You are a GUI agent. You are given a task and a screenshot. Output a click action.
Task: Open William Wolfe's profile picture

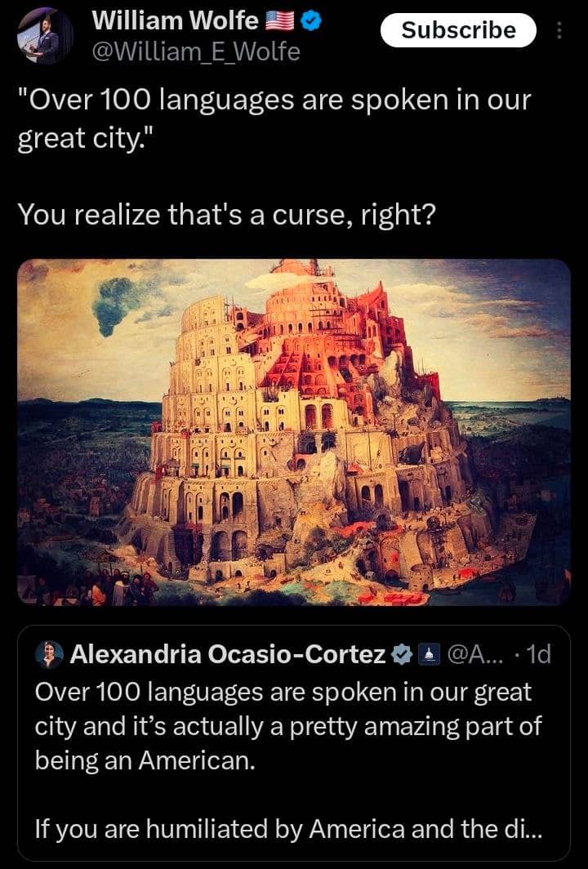tap(45, 35)
